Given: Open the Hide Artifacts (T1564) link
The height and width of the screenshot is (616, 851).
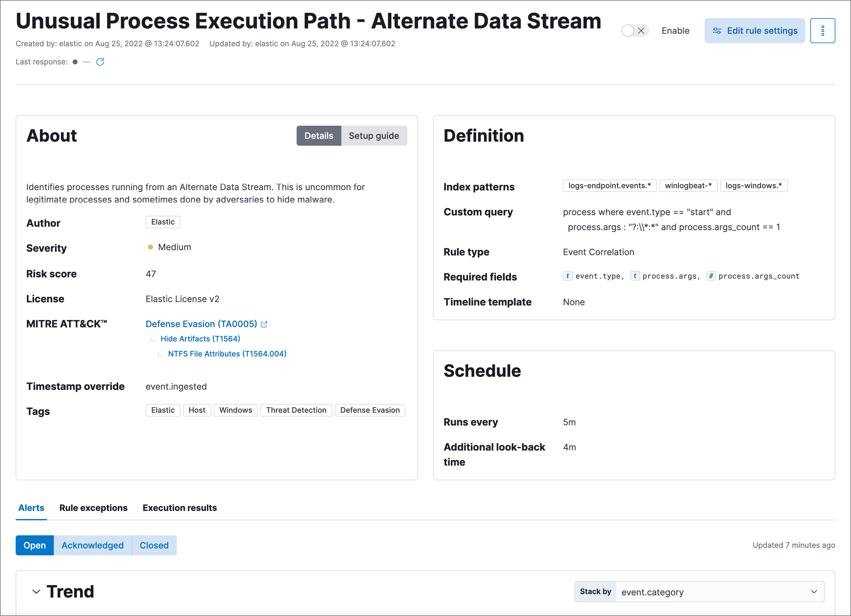Looking at the screenshot, I should pos(200,339).
